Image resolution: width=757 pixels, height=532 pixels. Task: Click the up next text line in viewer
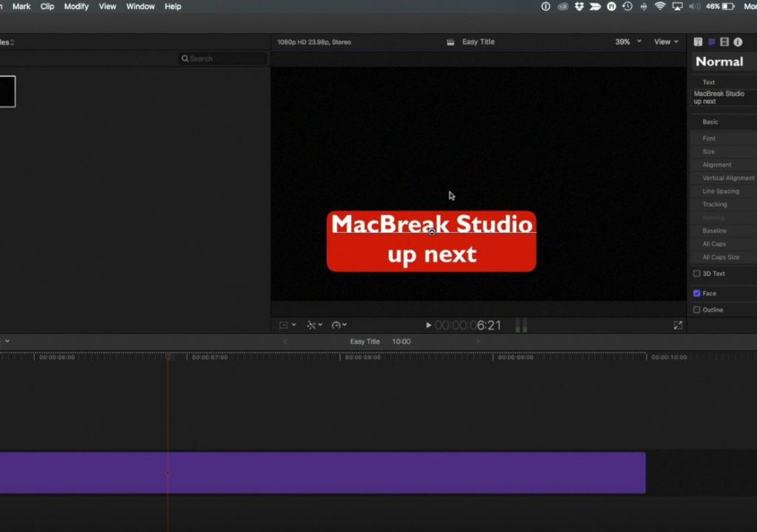pyautogui.click(x=432, y=254)
